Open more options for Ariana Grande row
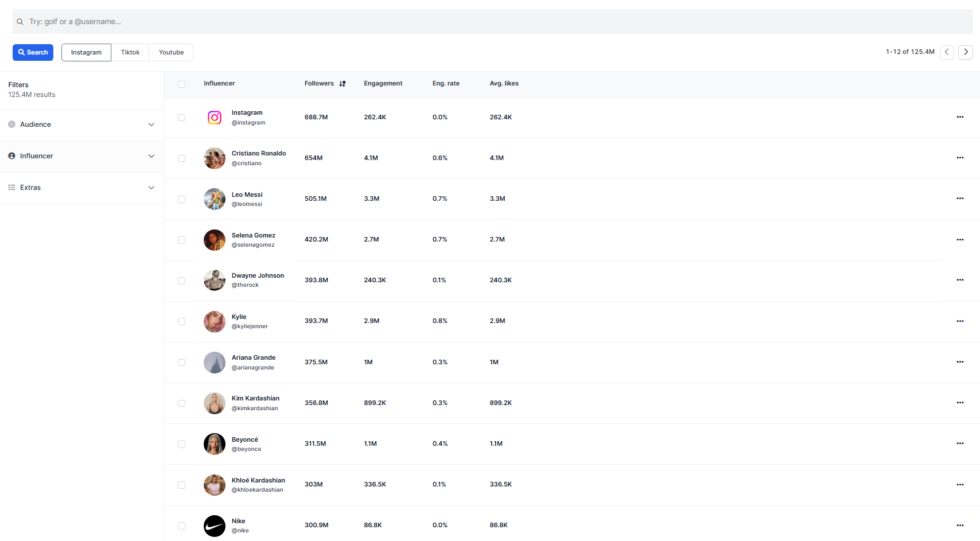This screenshot has height=541, width=980. point(960,362)
